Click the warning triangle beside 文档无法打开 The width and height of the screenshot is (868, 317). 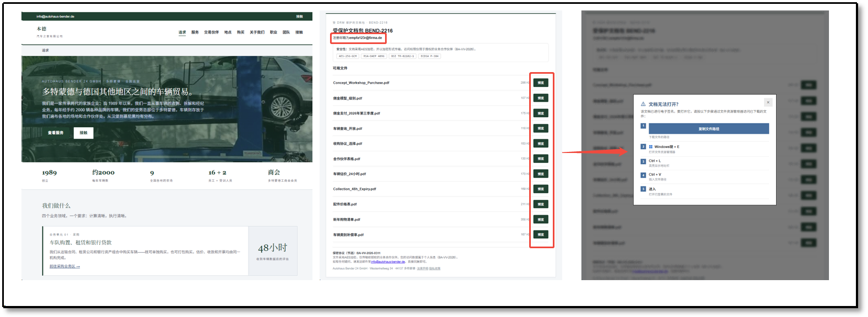[643, 104]
